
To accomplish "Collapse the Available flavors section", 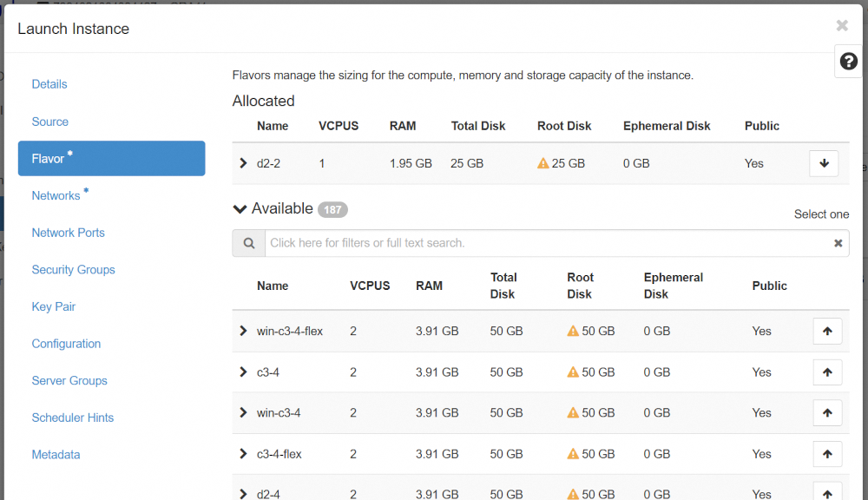I will (x=240, y=208).
